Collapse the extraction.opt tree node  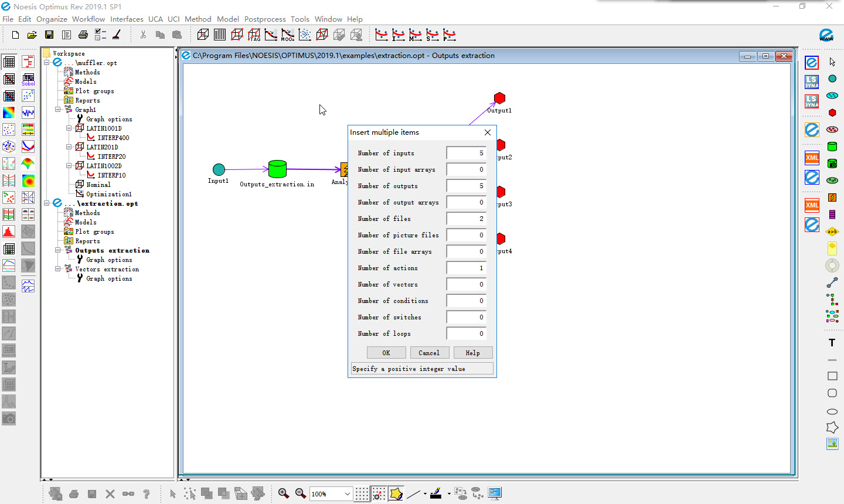point(47,203)
